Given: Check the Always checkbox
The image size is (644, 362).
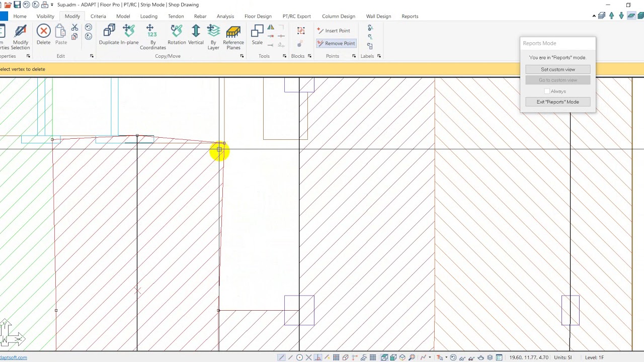Looking at the screenshot, I should pos(547,91).
